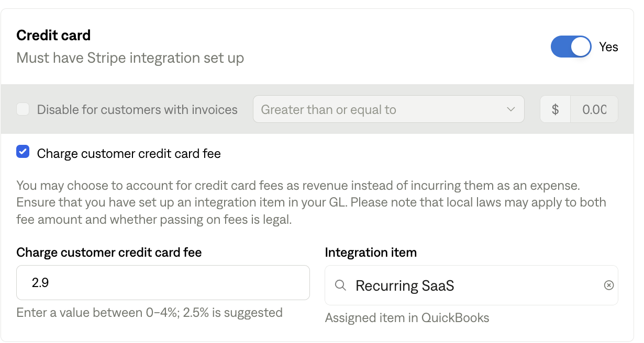Click the Disable for customers with invoices label
Screen dimensions: 644x343
coord(137,110)
